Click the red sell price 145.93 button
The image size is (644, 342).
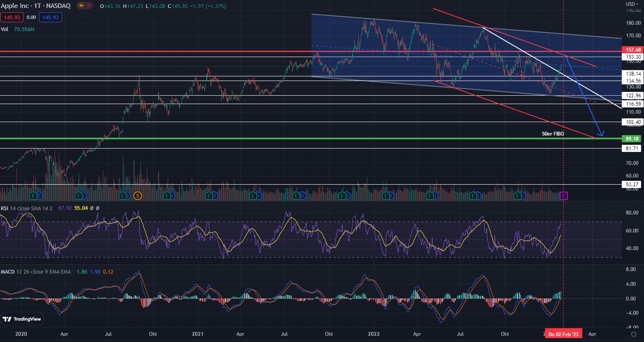click(12, 17)
